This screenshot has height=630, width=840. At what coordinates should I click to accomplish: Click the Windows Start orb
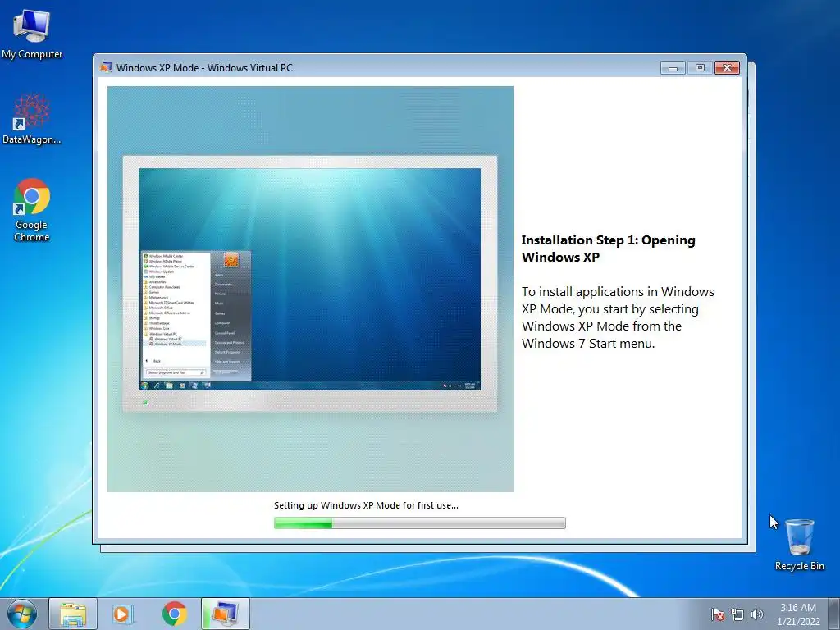[22, 614]
